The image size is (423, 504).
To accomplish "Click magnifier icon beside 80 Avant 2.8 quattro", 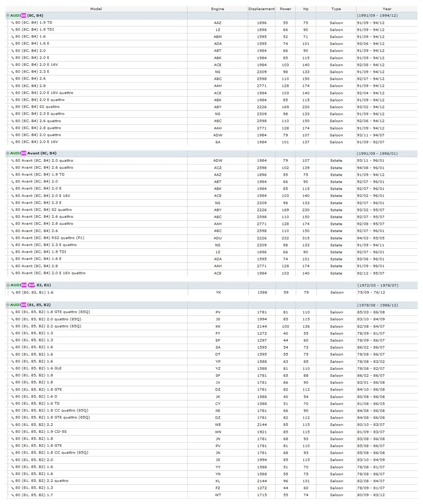I will coord(12,224).
